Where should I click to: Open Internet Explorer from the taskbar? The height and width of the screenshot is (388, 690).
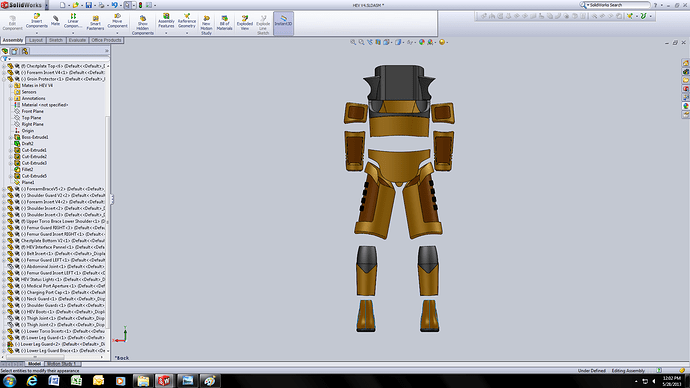32,381
